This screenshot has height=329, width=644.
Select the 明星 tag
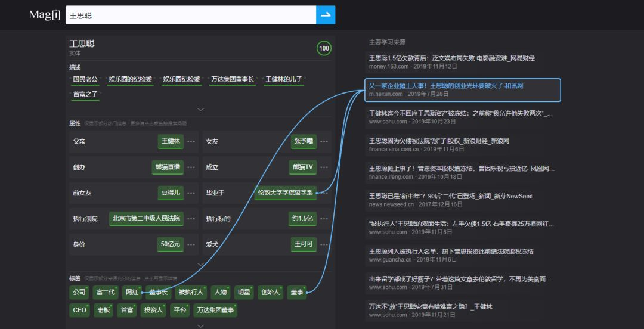(244, 293)
